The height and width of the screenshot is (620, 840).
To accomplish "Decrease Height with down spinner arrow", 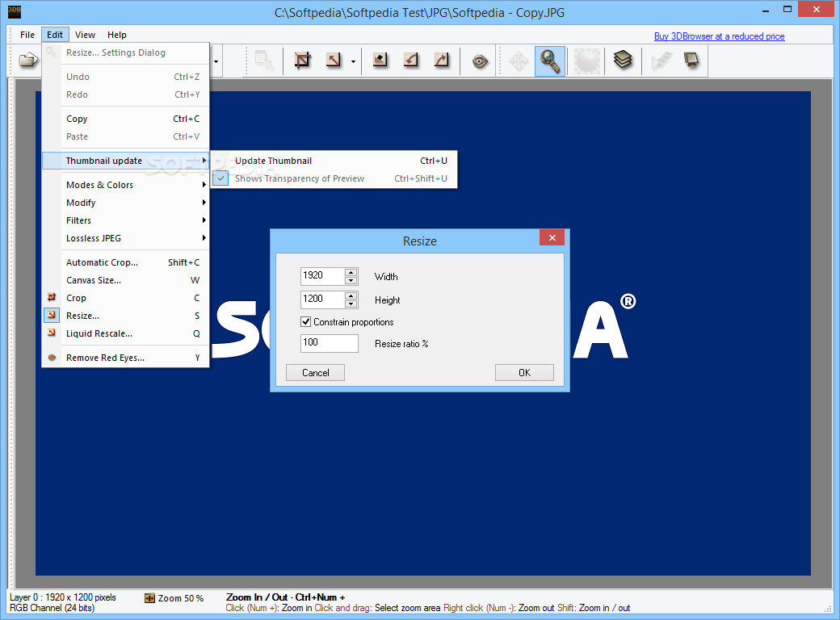I will point(351,304).
